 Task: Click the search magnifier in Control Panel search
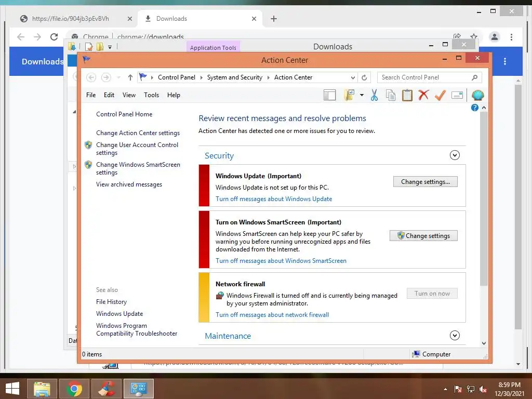(475, 78)
